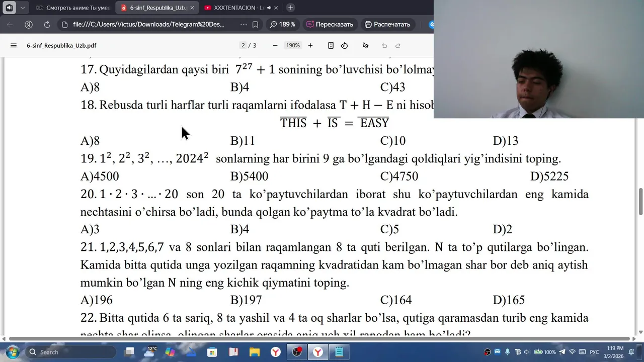This screenshot has height=362, width=644.
Task: Click the battery 100% indicator
Action: tap(545, 352)
